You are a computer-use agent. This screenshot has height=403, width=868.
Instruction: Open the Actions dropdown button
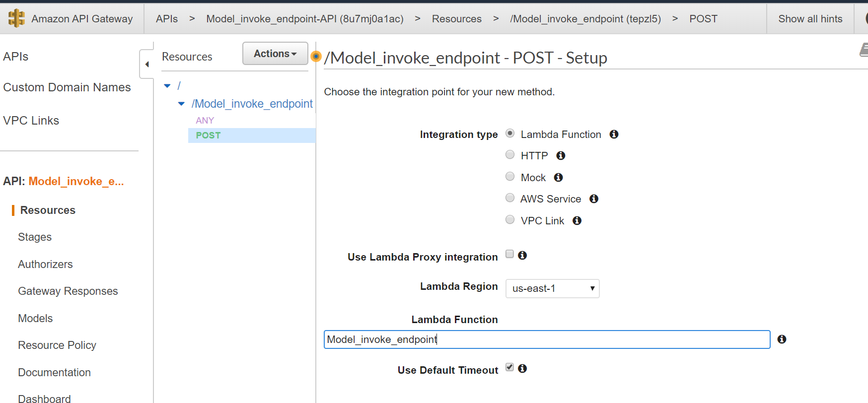[x=275, y=54]
